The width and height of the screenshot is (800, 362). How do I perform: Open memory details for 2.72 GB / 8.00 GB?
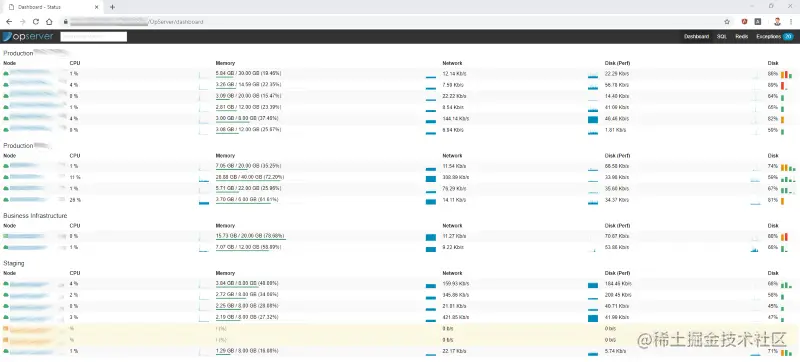pyautogui.click(x=247, y=295)
